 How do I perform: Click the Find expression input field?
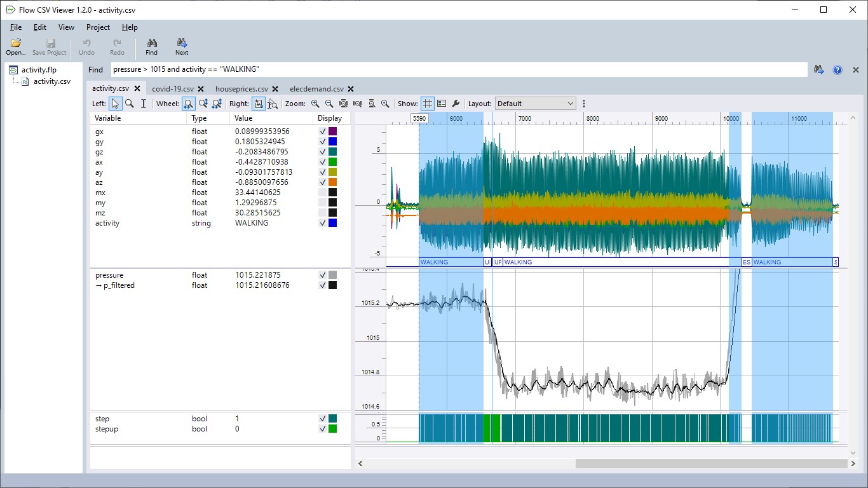(x=458, y=69)
